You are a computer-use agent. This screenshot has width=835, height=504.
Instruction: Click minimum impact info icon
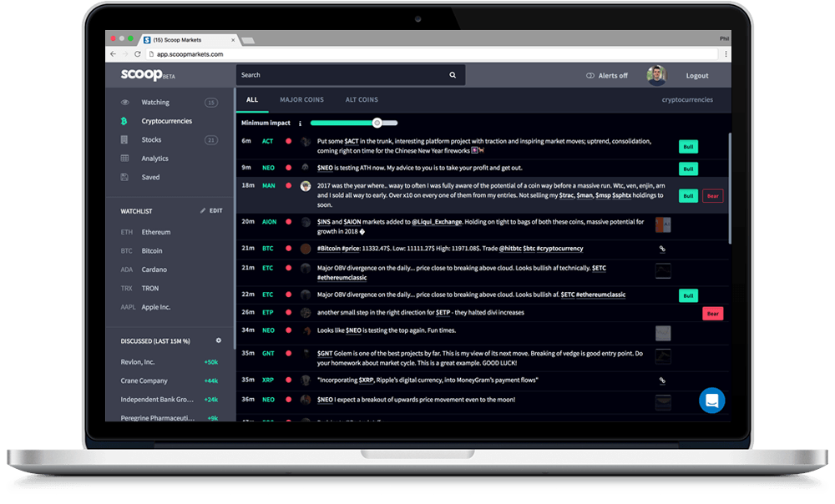pos(300,123)
